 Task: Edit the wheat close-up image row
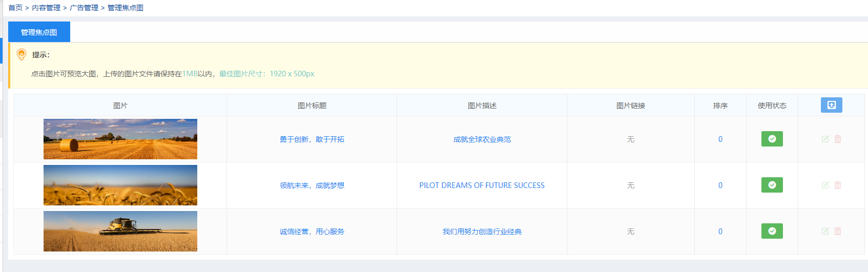(825, 185)
